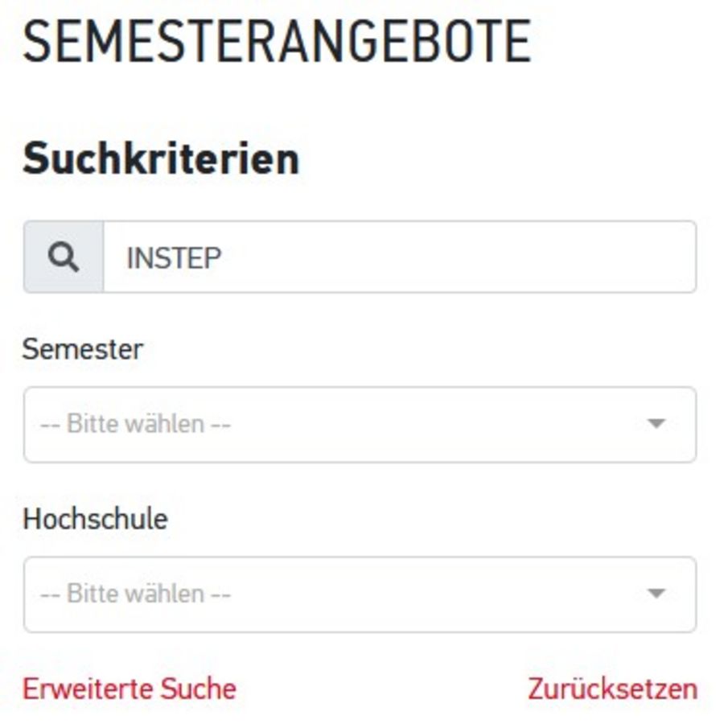Click the Hochschule field label
The height and width of the screenshot is (724, 728).
(95, 519)
